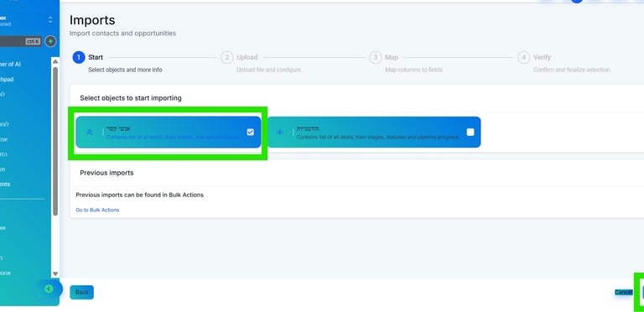Click the 'Select objects to start importing' heading
This screenshot has height=312, width=644.
(131, 98)
